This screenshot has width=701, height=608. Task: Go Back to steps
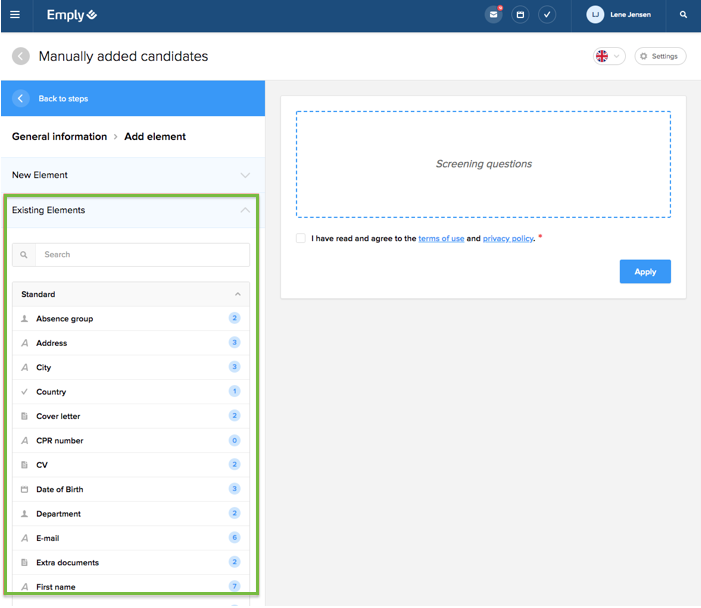click(x=63, y=99)
